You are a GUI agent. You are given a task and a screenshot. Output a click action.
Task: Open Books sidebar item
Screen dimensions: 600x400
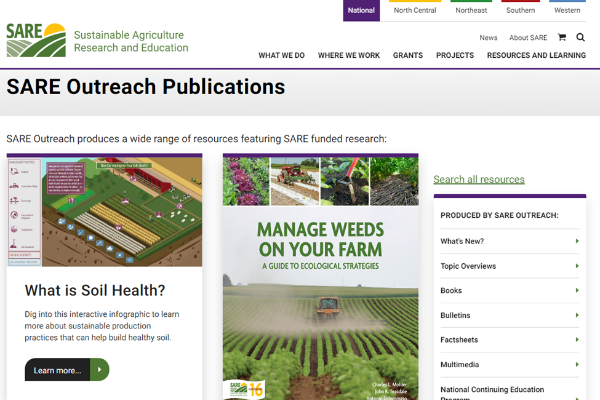509,291
